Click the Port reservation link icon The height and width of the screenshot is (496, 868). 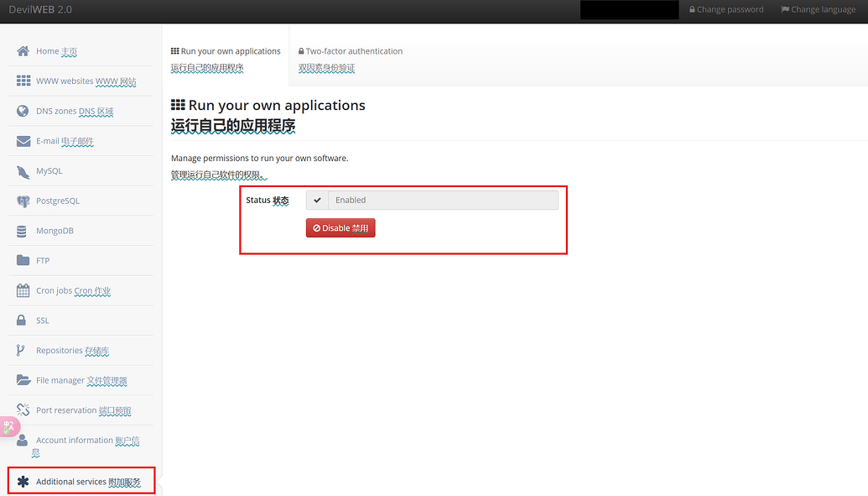23,410
